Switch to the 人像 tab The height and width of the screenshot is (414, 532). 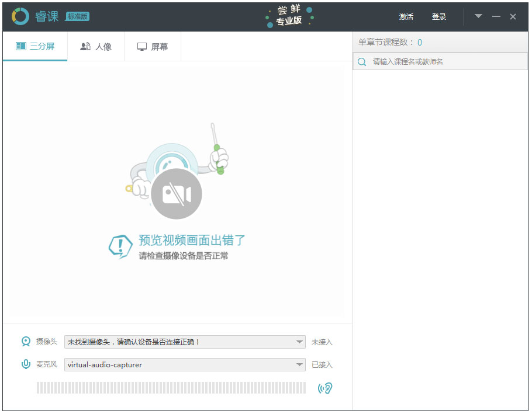(x=96, y=46)
